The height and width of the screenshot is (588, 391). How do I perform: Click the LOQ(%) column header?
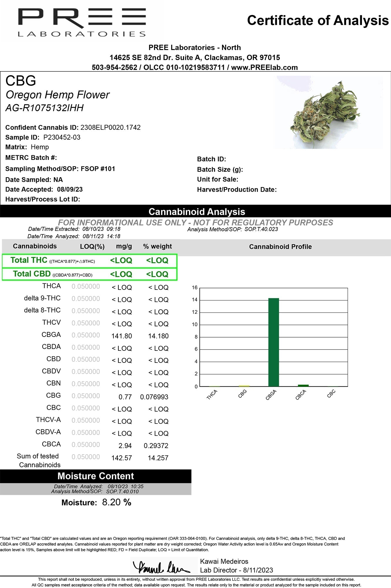92,247
